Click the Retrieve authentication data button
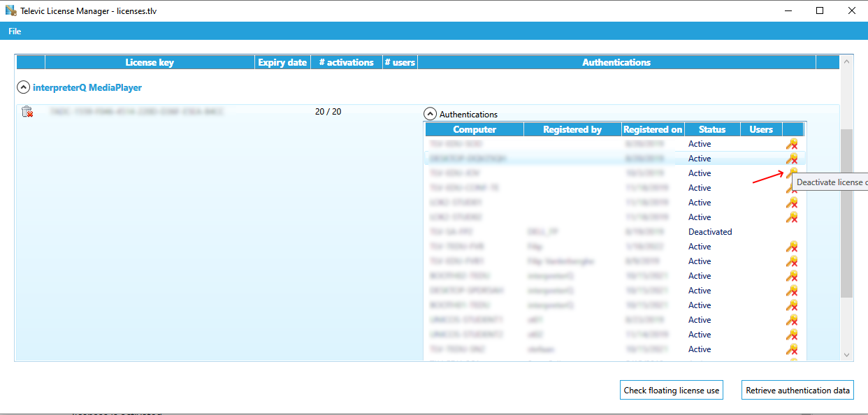This screenshot has width=868, height=415. (798, 391)
